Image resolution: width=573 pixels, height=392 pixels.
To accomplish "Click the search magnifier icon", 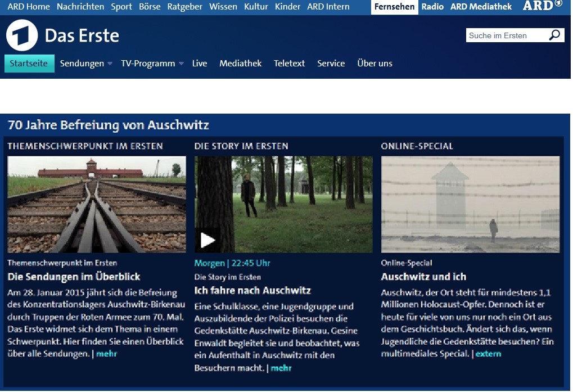I will coord(554,35).
